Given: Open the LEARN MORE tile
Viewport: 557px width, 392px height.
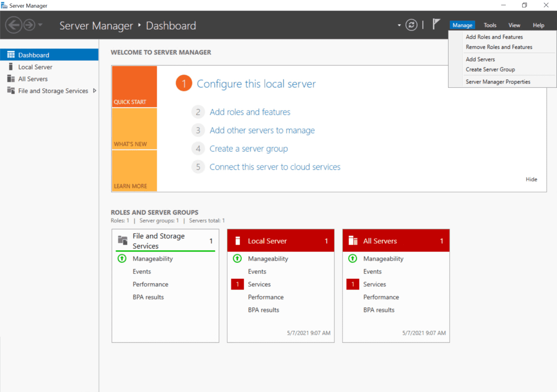Looking at the screenshot, I should [x=134, y=171].
